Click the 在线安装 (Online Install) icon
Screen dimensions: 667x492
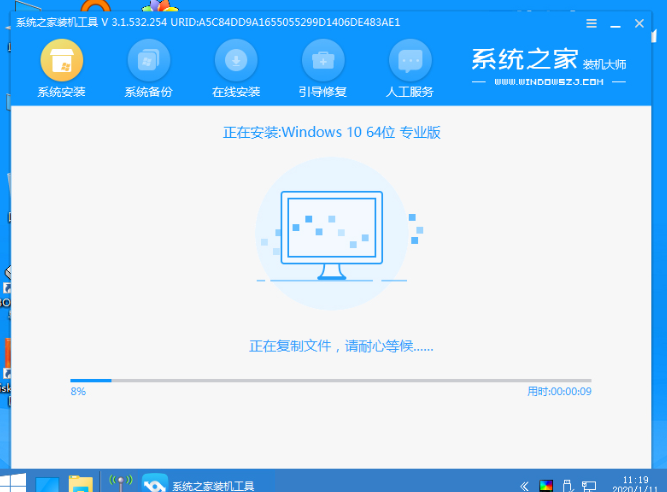pyautogui.click(x=235, y=62)
